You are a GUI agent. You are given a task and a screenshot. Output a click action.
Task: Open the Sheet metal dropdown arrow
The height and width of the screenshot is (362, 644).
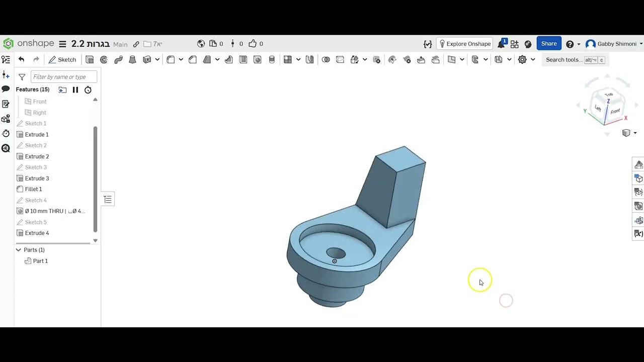(x=486, y=60)
